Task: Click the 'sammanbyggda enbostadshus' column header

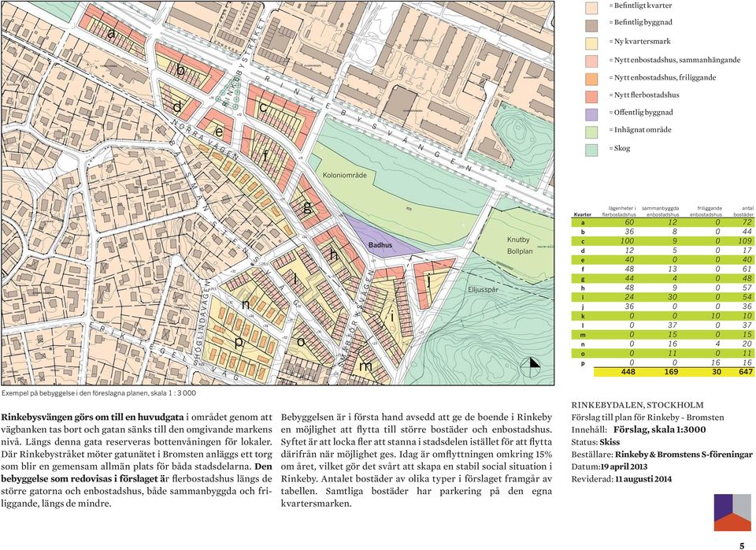Action: (x=661, y=211)
